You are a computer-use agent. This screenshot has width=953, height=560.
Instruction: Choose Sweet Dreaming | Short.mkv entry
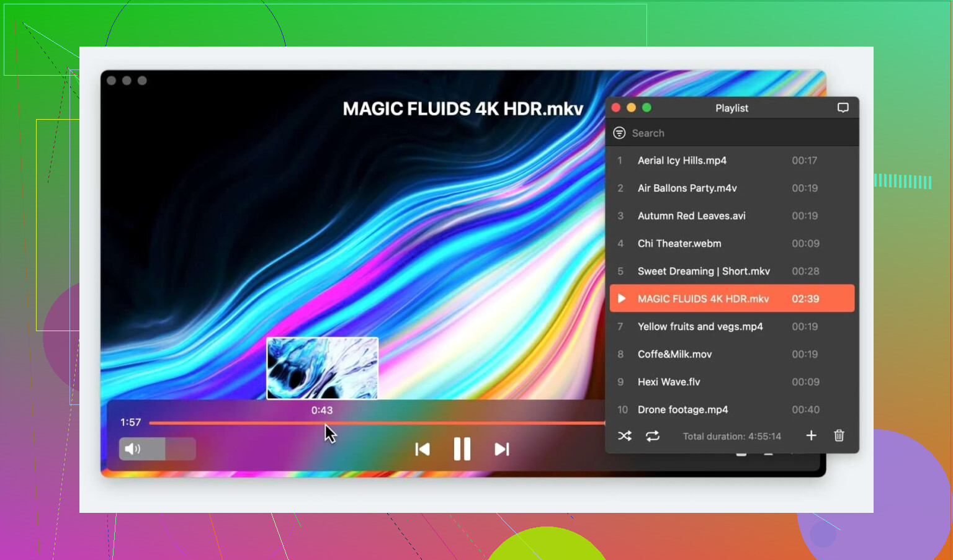[x=704, y=272]
